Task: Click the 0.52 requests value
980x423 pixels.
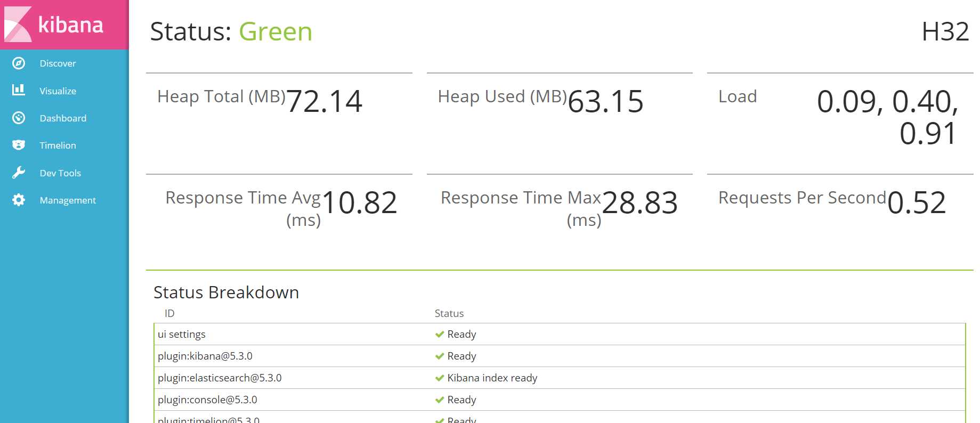Action: [x=917, y=202]
